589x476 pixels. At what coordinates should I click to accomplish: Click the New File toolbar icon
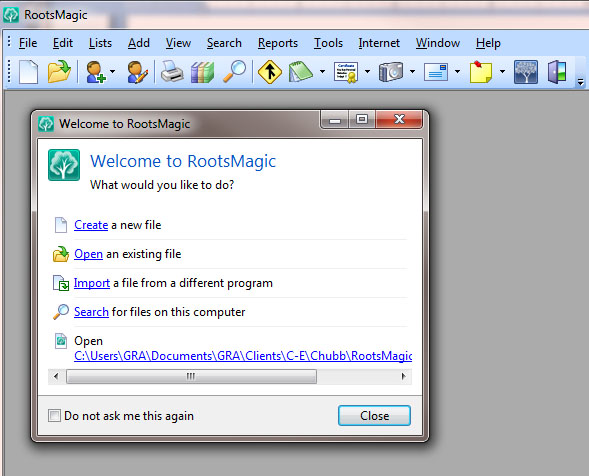point(29,71)
